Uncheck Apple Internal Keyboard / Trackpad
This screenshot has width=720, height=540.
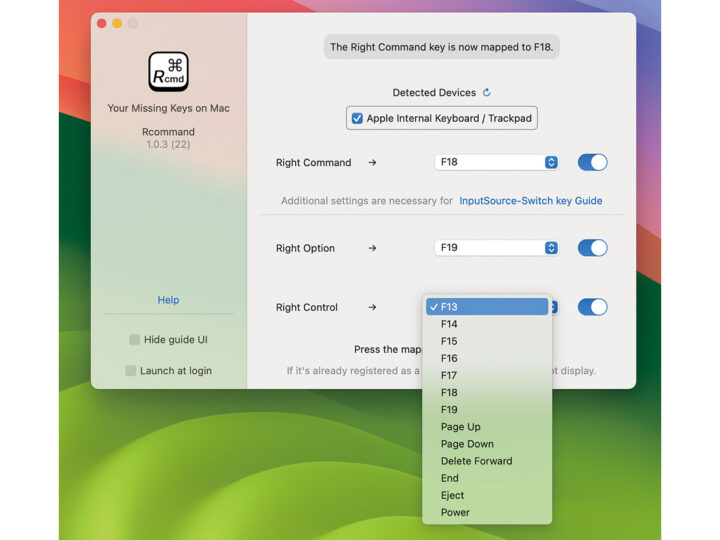(x=357, y=118)
